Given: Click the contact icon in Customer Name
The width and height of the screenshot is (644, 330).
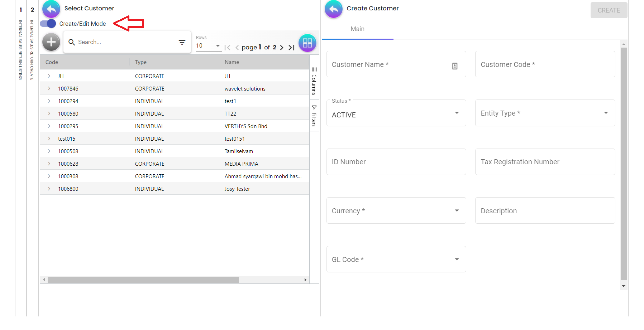Looking at the screenshot, I should click(x=454, y=66).
